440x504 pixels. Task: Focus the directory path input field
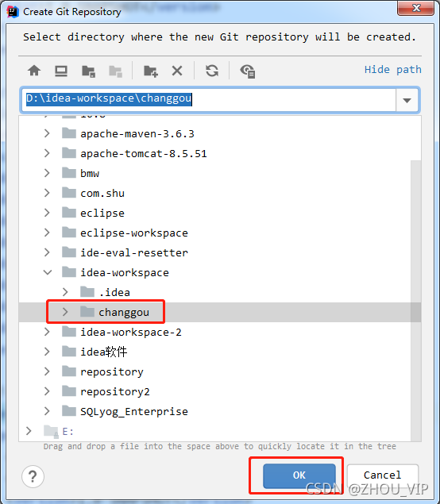(x=208, y=100)
